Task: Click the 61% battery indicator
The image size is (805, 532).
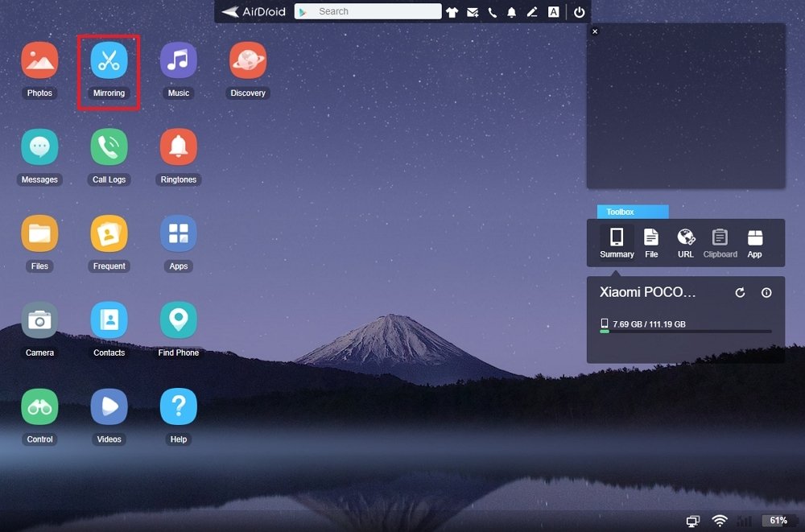Action: pos(778,521)
